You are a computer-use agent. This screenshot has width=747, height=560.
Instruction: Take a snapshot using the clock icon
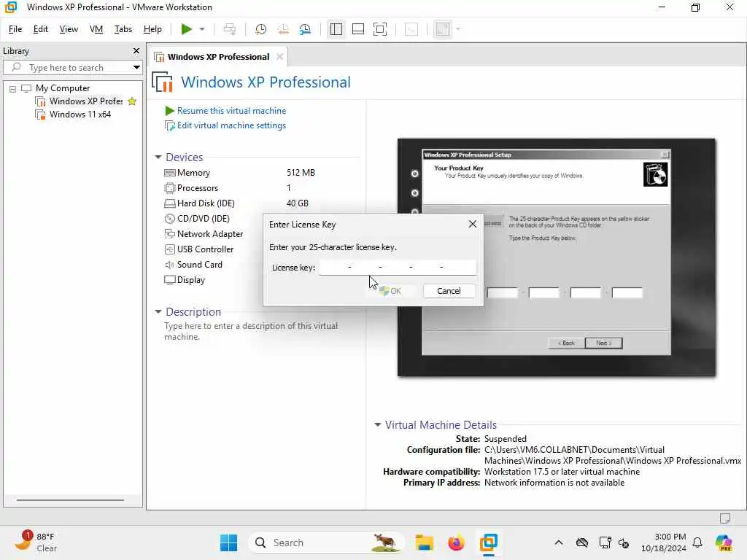(x=260, y=29)
